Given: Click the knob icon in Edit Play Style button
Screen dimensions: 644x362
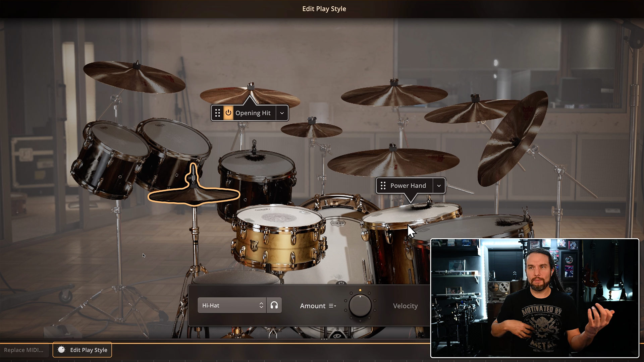Looking at the screenshot, I should tap(61, 350).
